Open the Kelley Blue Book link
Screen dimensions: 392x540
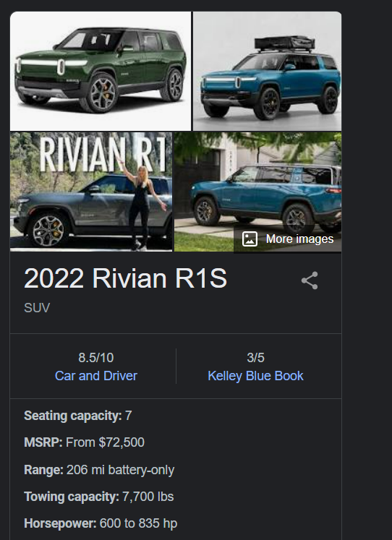[255, 376]
